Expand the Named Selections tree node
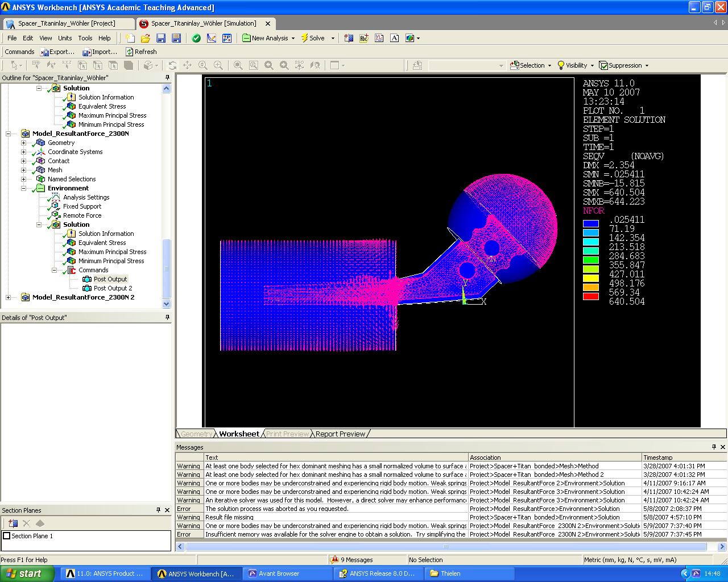 click(23, 179)
